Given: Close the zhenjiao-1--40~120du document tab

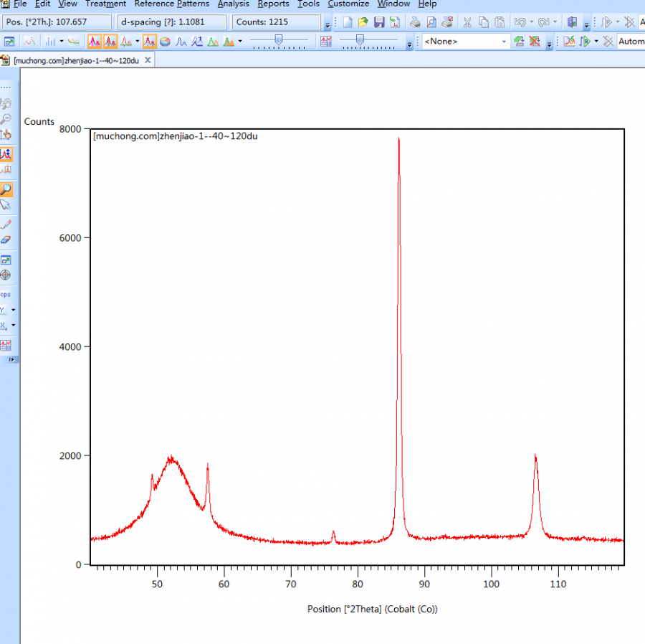Looking at the screenshot, I should 148,60.
